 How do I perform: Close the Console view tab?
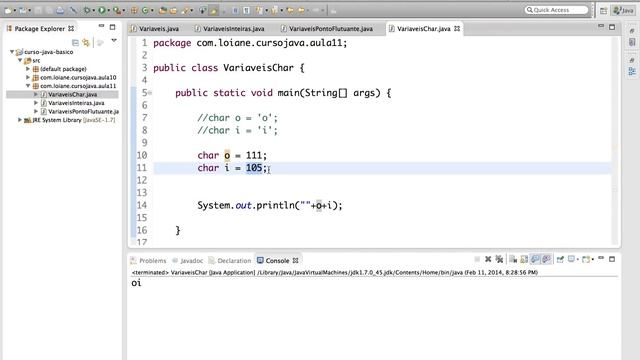[x=296, y=260]
